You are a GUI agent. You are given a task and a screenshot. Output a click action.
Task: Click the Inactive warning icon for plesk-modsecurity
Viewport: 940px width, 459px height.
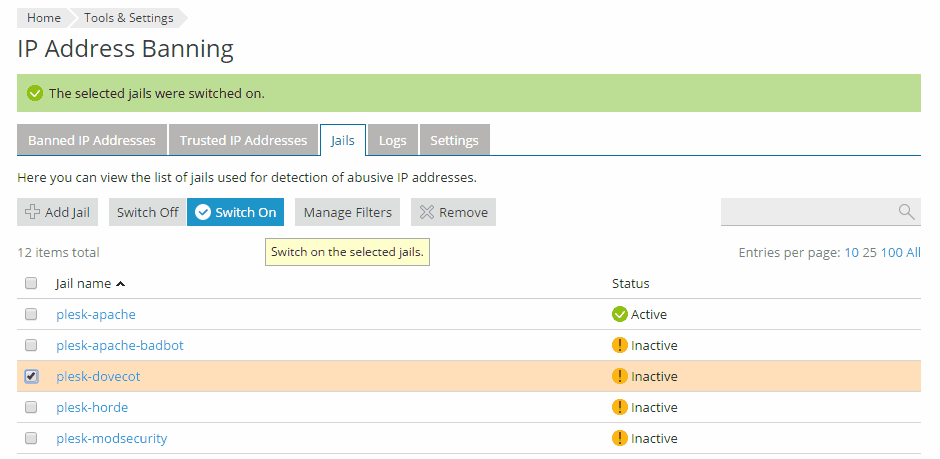coord(619,438)
